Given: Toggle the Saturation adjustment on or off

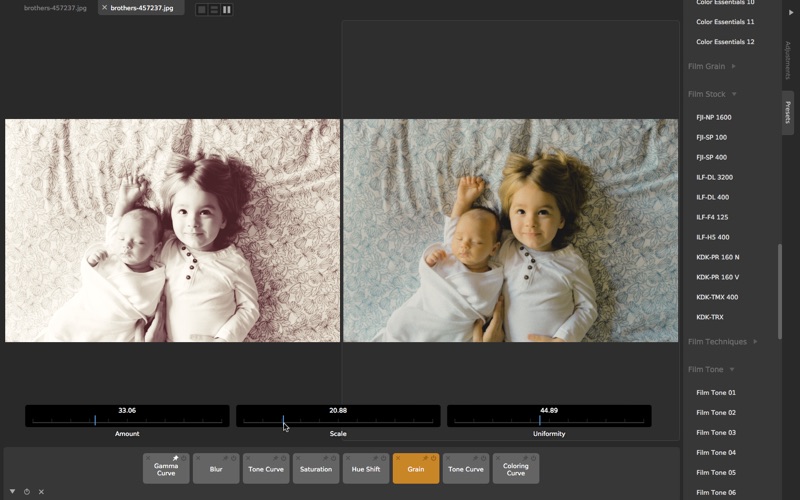Looking at the screenshot, I should pyautogui.click(x=334, y=458).
